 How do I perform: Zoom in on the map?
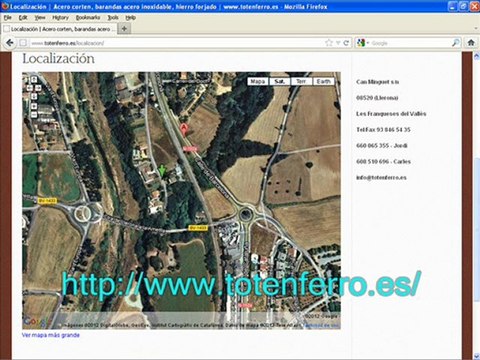coord(34,106)
